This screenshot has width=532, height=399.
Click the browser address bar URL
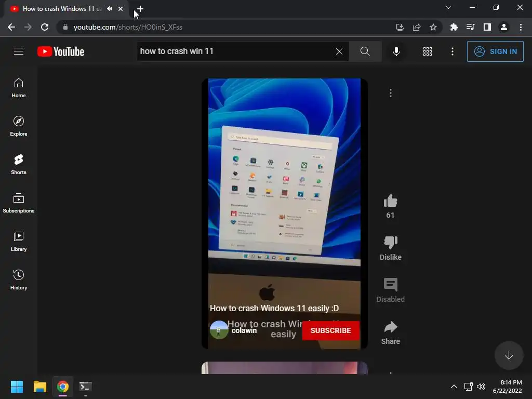128,27
